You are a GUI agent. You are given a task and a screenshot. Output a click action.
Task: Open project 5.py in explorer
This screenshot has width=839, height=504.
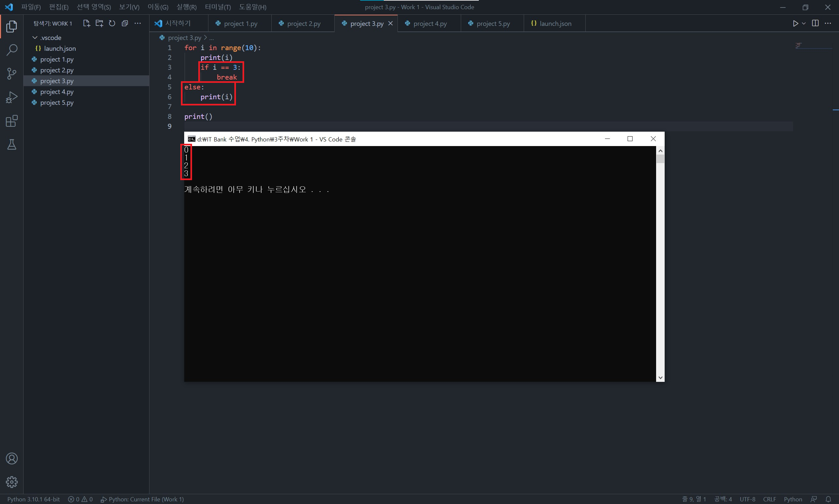pos(57,103)
